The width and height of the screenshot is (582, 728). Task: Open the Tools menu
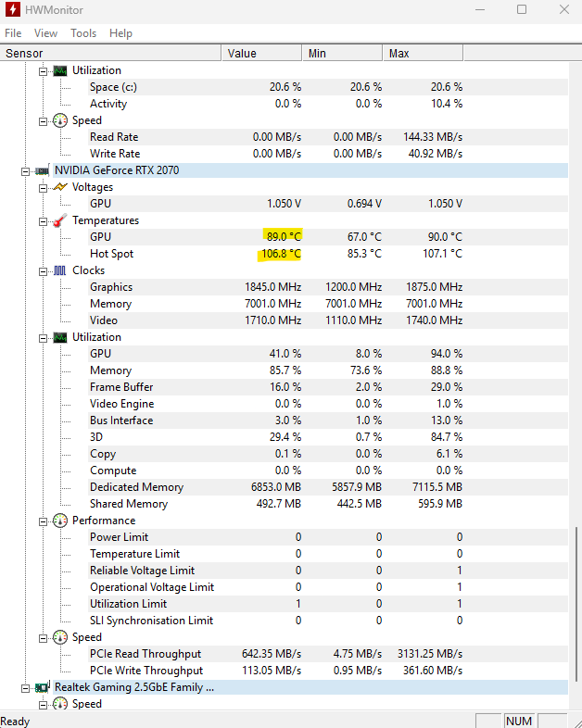tap(83, 33)
